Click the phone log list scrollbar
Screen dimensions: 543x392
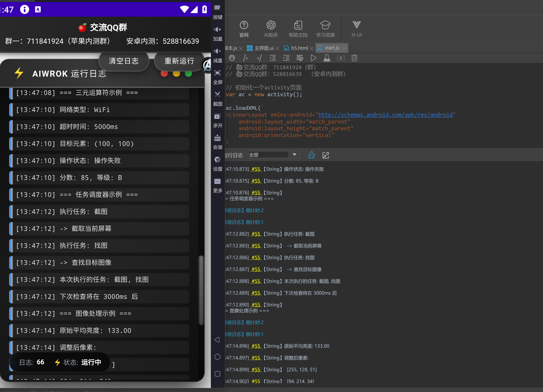[201, 290]
